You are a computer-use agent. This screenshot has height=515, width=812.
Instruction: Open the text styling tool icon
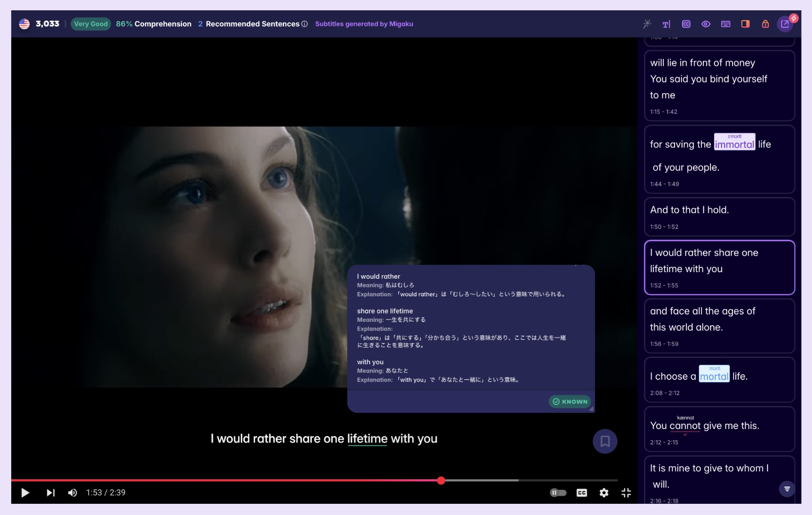(x=666, y=24)
